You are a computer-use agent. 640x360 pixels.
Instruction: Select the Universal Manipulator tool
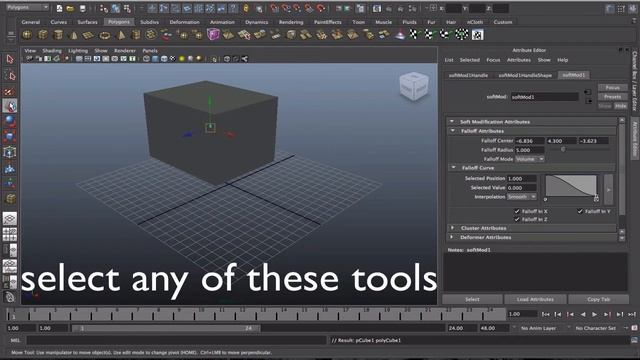(x=10, y=152)
